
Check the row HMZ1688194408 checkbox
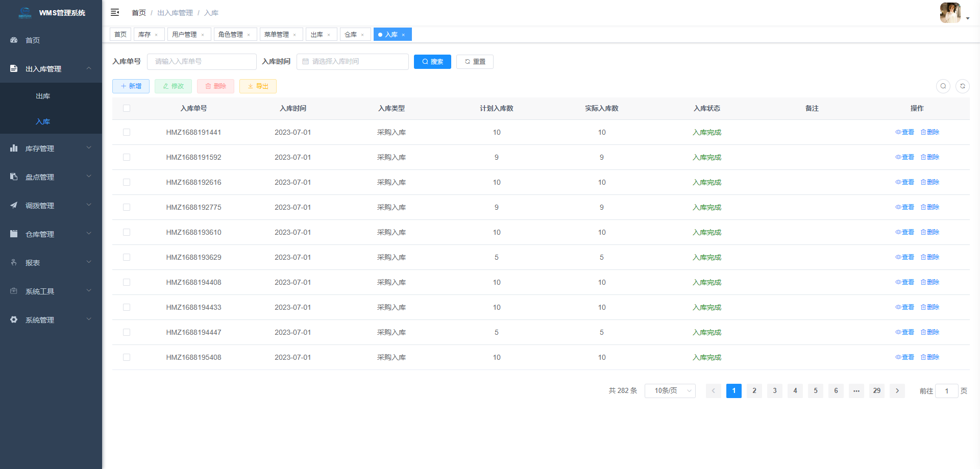coord(127,282)
